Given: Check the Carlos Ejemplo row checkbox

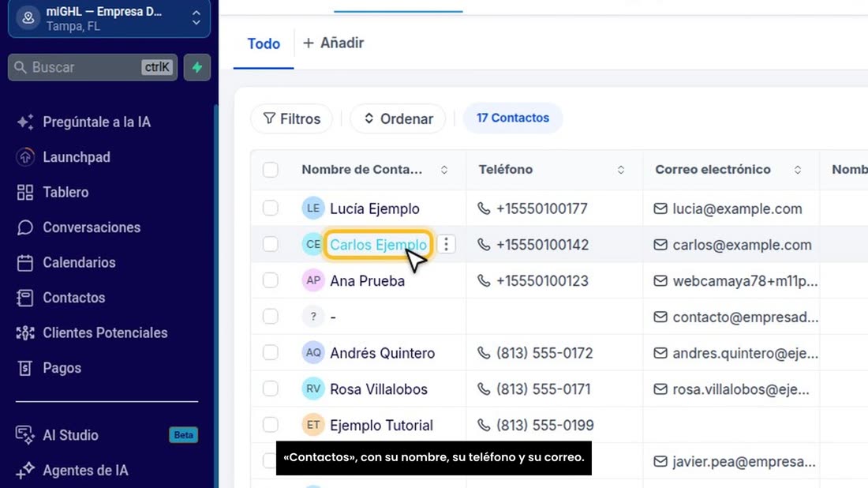Looking at the screenshot, I should click(x=270, y=244).
